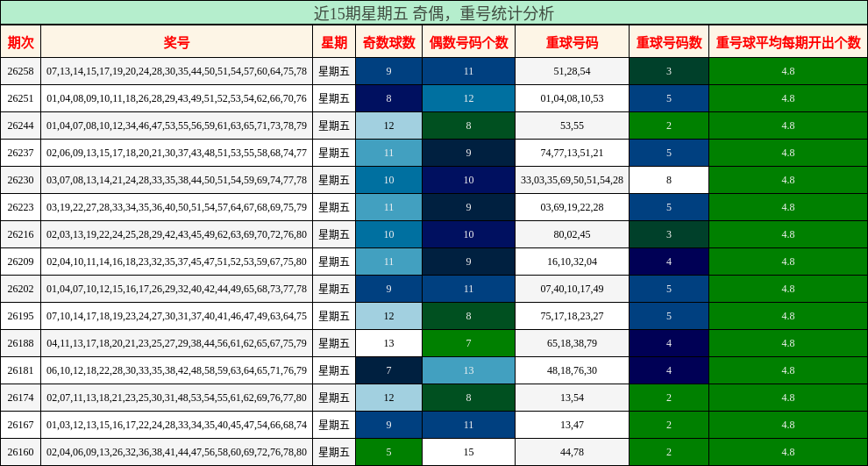Viewport: 868px width, 466px height.
Task: Select the 奇数球数 column header
Action: click(388, 42)
